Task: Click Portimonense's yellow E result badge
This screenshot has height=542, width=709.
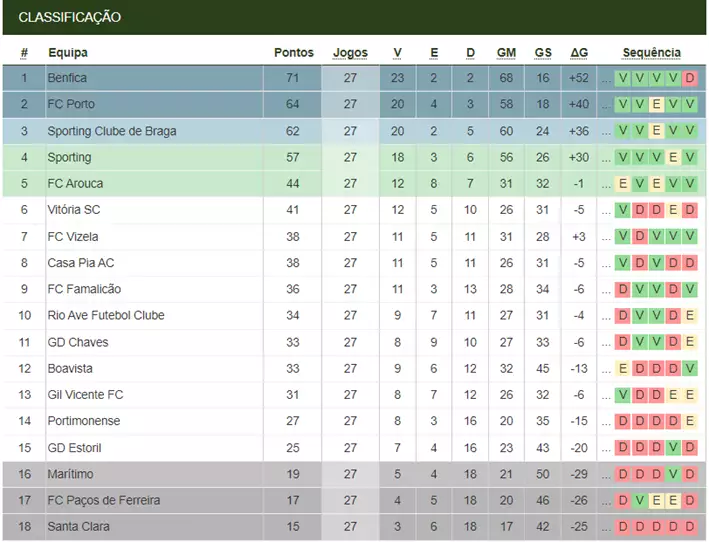Action: tap(690, 421)
